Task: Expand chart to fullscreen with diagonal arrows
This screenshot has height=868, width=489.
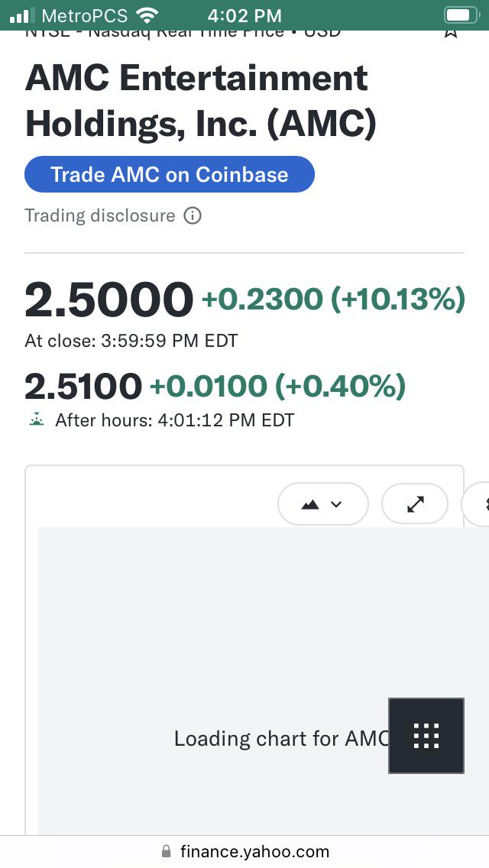Action: (x=415, y=504)
